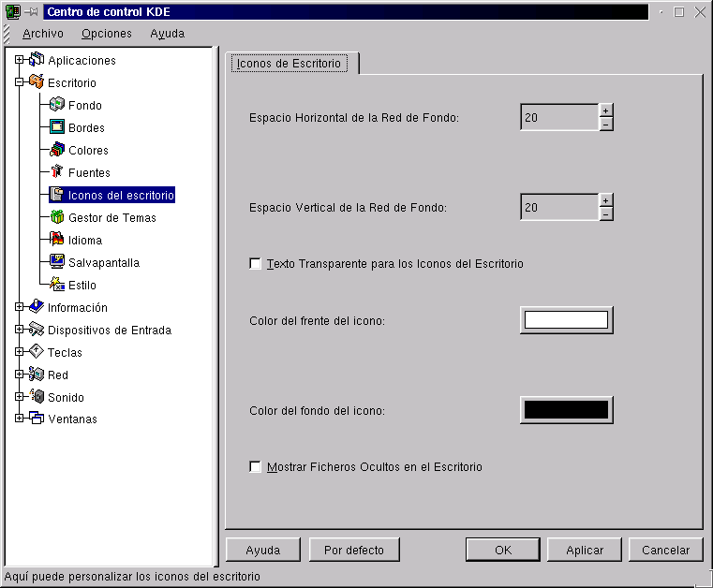Open the Estilo settings icon
Image resolution: width=713 pixels, height=588 pixels.
pyautogui.click(x=57, y=286)
